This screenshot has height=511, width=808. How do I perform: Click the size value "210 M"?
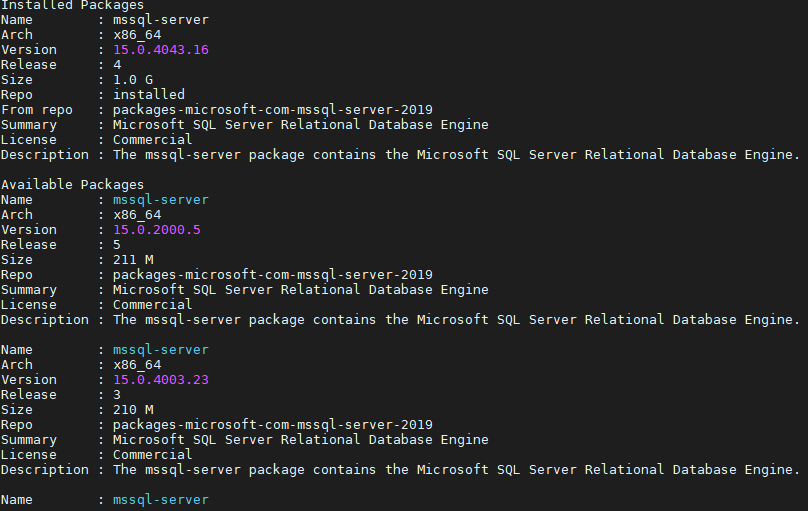coord(131,410)
